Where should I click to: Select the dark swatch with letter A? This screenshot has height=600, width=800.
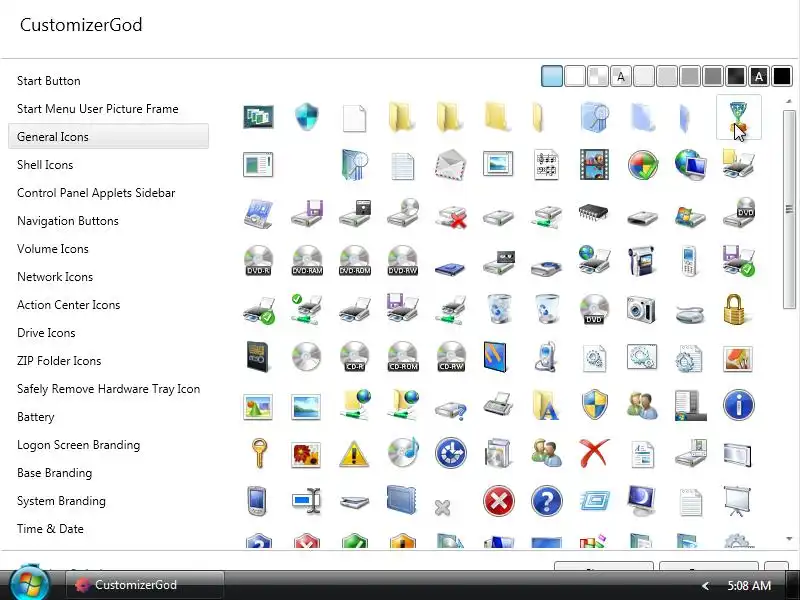pyautogui.click(x=759, y=77)
